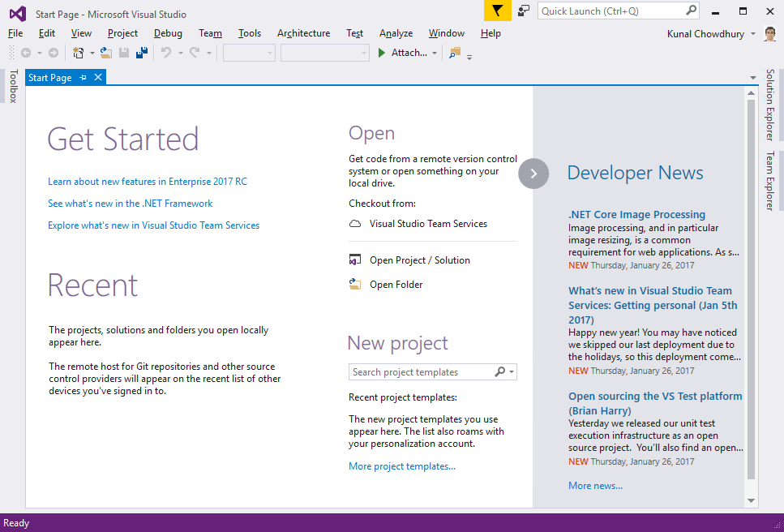
Task: Open the document tab list dropdown arrow
Action: pyautogui.click(x=753, y=78)
